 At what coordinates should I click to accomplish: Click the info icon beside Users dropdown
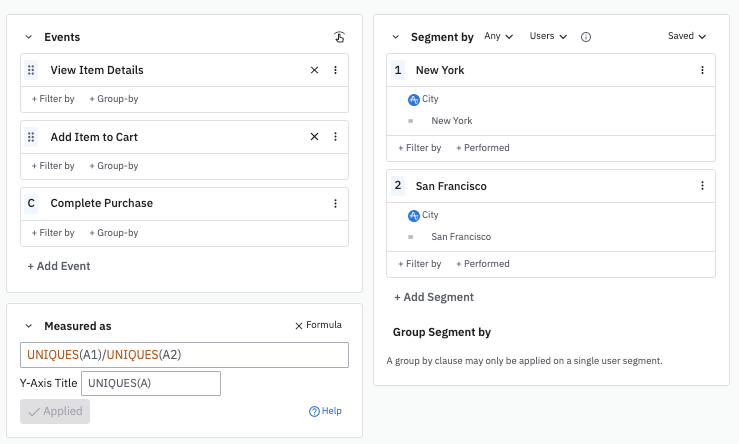586,37
